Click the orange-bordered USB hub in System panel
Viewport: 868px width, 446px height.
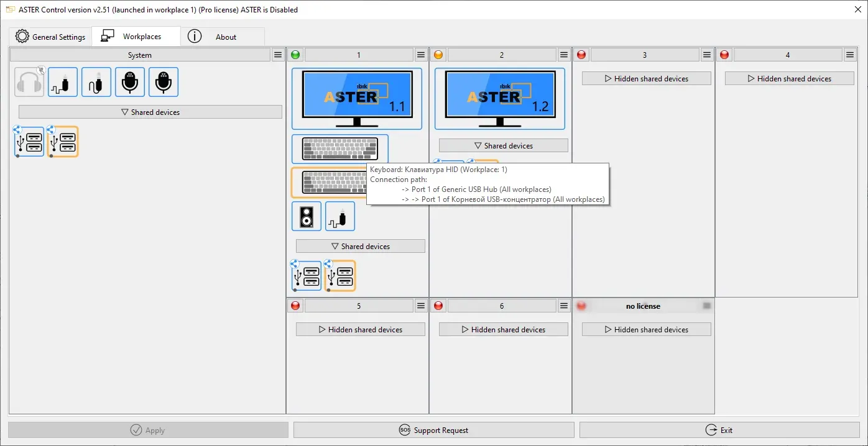[63, 142]
